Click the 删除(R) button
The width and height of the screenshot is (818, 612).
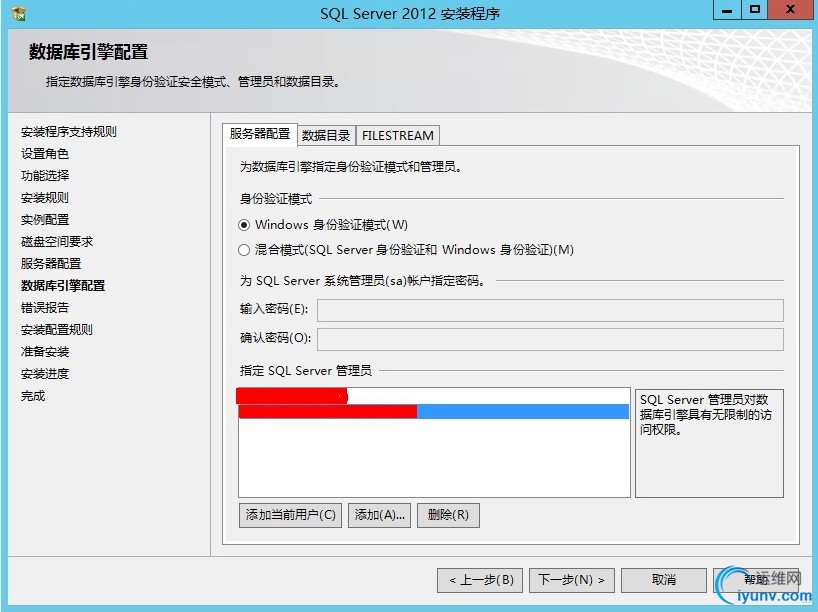pyautogui.click(x=448, y=515)
